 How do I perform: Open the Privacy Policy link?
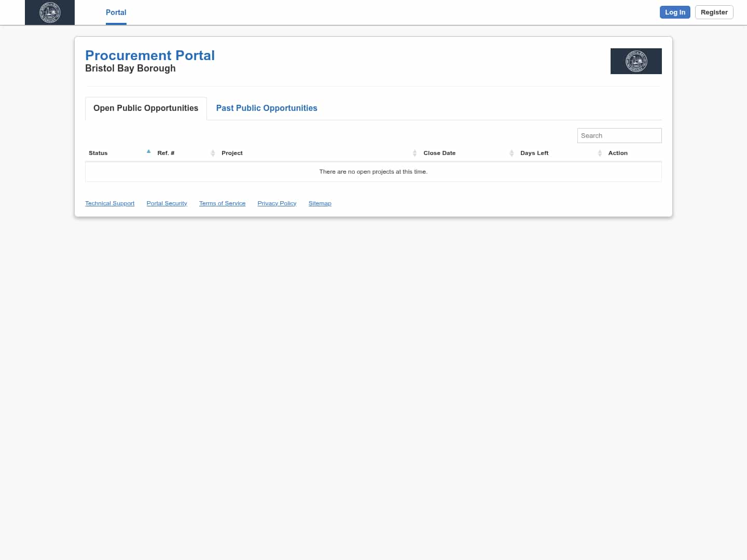pyautogui.click(x=276, y=203)
